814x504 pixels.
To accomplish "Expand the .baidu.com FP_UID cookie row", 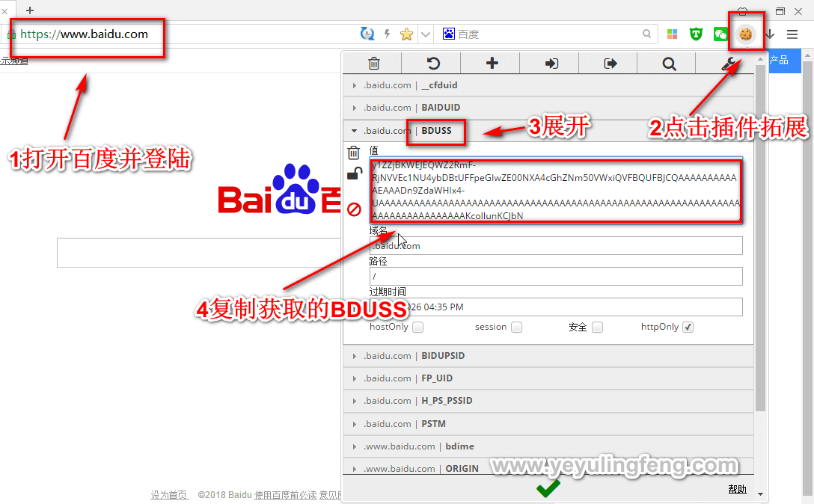I will 548,378.
